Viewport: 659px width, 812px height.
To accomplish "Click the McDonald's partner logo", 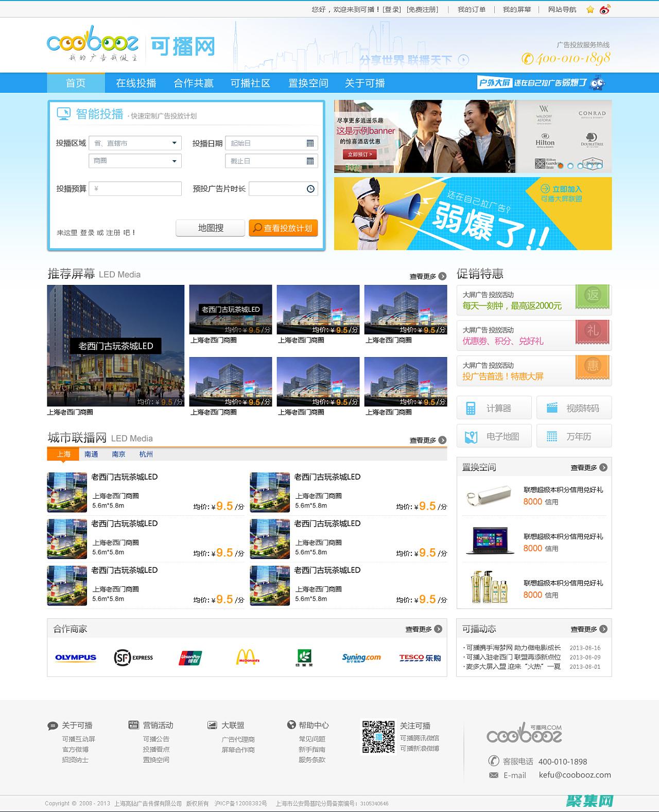I will pos(248,657).
